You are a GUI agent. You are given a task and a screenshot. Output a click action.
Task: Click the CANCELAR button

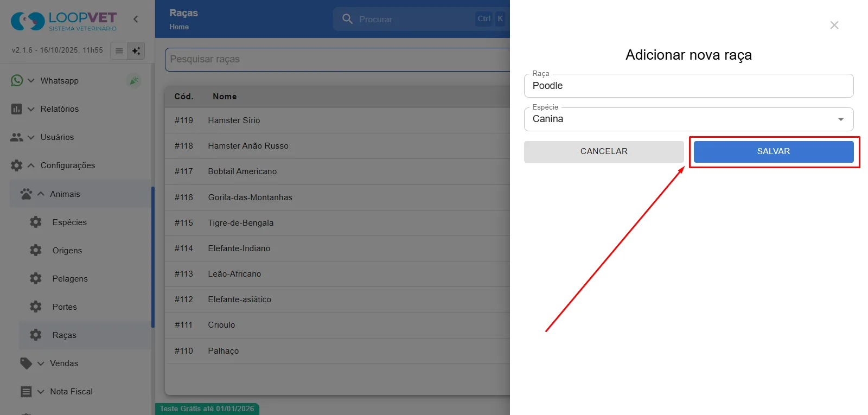[604, 151]
